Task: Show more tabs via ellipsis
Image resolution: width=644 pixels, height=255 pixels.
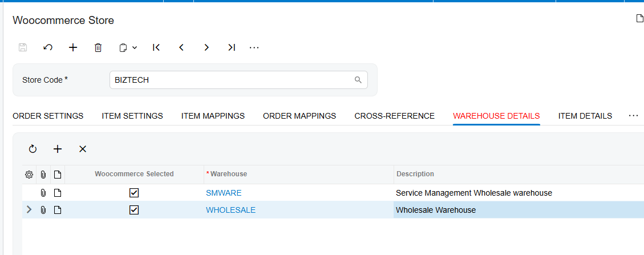Action: click(x=633, y=116)
